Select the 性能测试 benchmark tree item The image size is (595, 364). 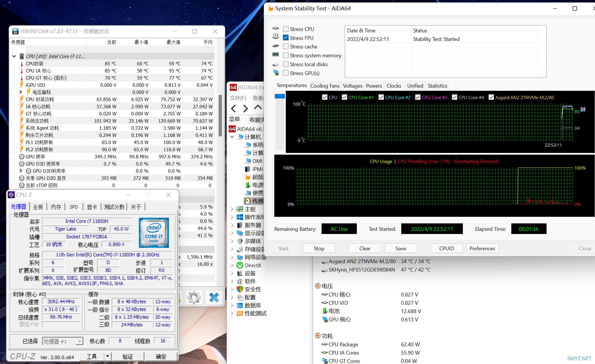click(252, 313)
